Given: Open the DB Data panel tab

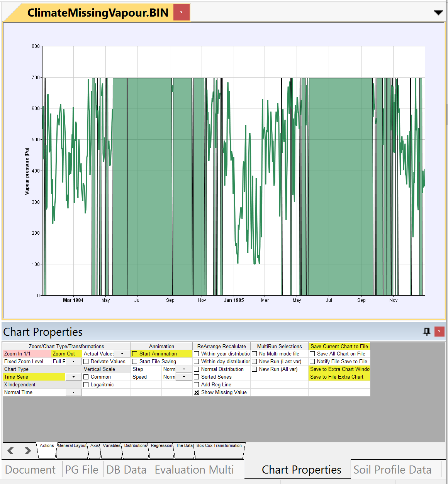Looking at the screenshot, I should point(127,470).
